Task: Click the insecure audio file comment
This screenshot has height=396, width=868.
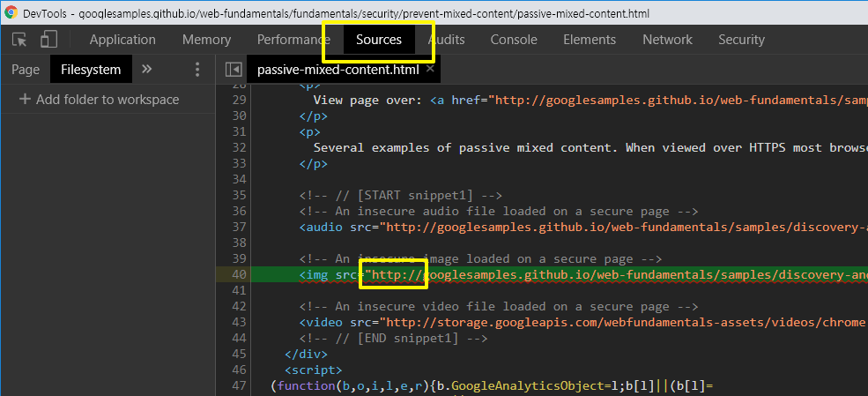Action: tap(499, 211)
